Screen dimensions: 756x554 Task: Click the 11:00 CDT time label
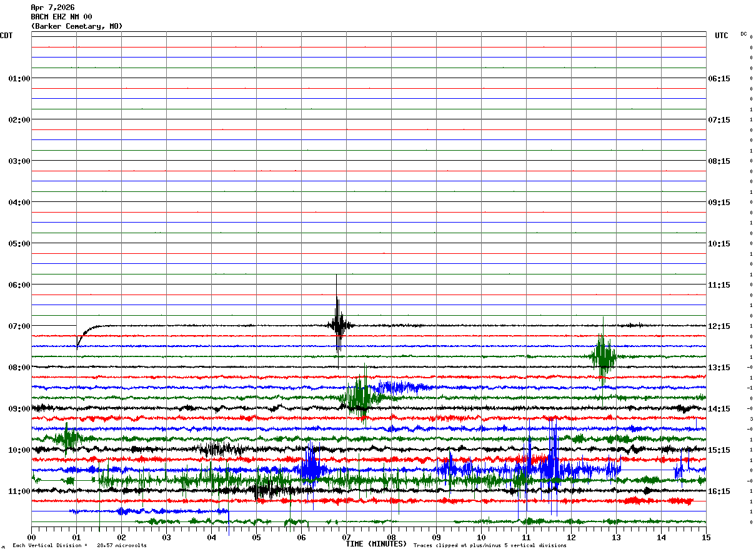(19, 491)
